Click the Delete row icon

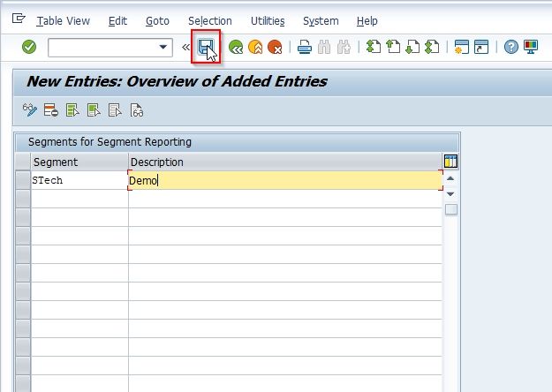[x=51, y=110]
